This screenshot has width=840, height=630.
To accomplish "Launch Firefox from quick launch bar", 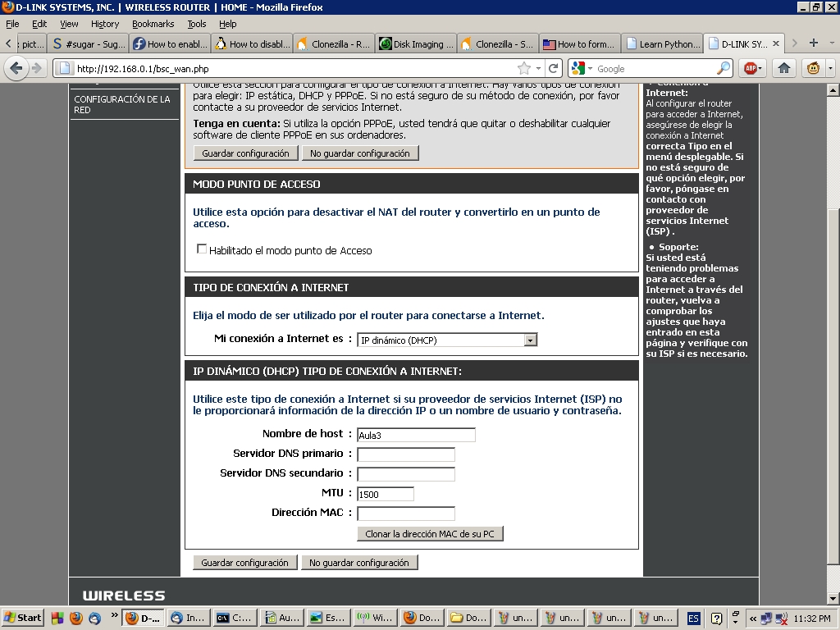I will point(75,618).
